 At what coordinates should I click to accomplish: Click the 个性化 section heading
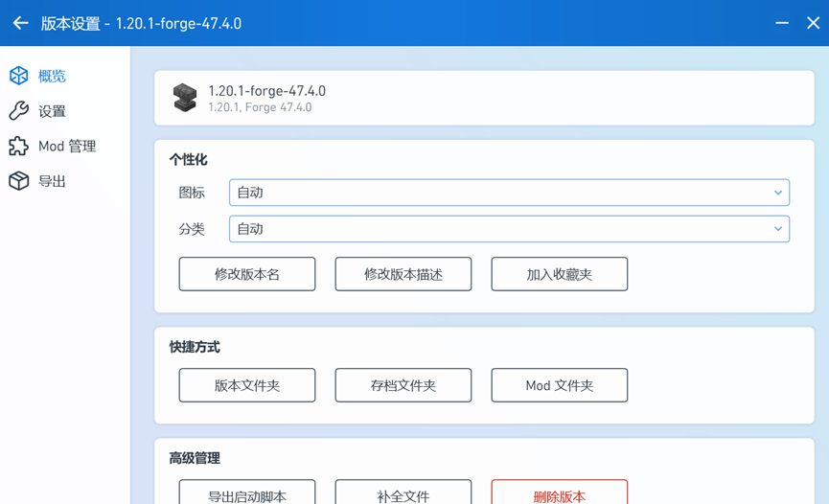pyautogui.click(x=188, y=160)
